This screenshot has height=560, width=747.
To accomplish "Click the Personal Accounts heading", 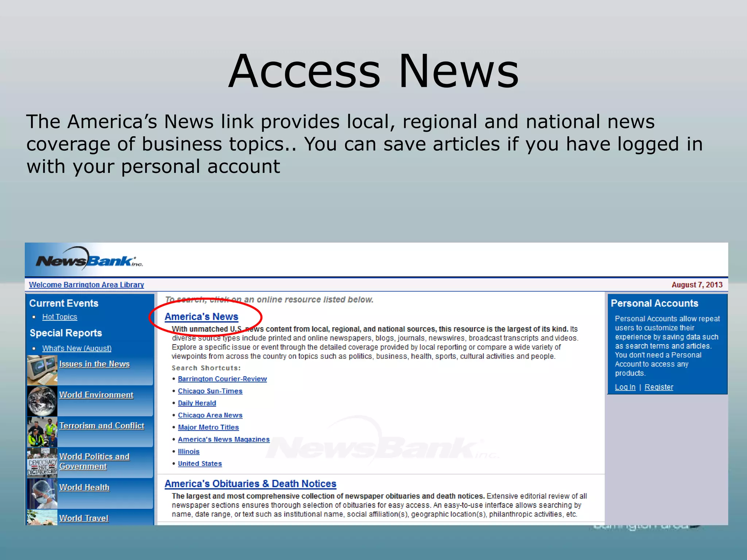I will click(x=654, y=303).
